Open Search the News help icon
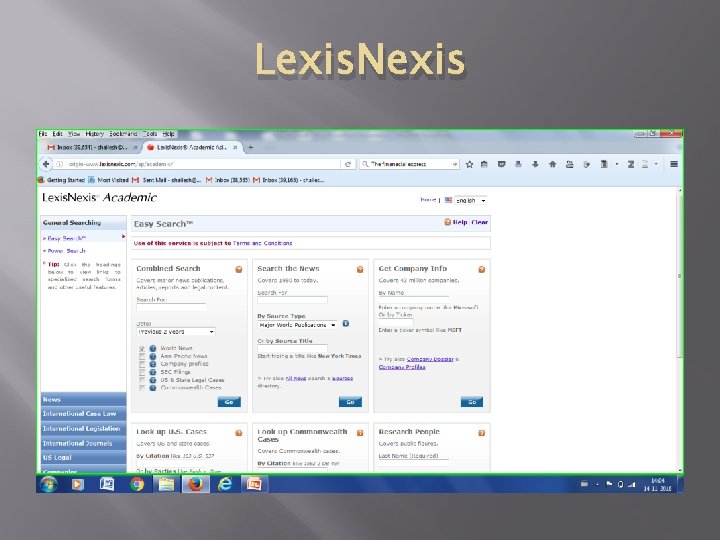This screenshot has height=540, width=720. [x=360, y=269]
